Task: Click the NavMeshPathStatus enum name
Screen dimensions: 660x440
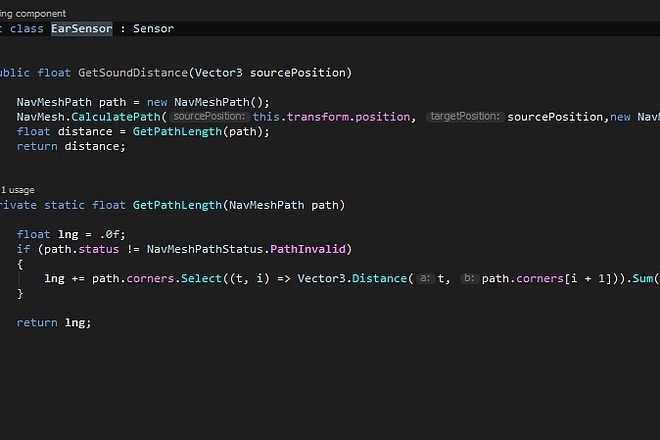Action: 205,249
